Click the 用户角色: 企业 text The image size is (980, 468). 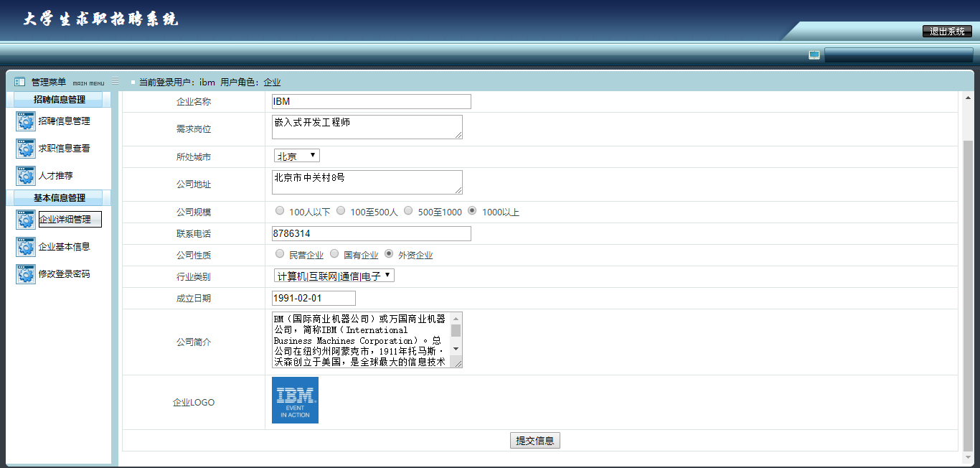[x=250, y=83]
